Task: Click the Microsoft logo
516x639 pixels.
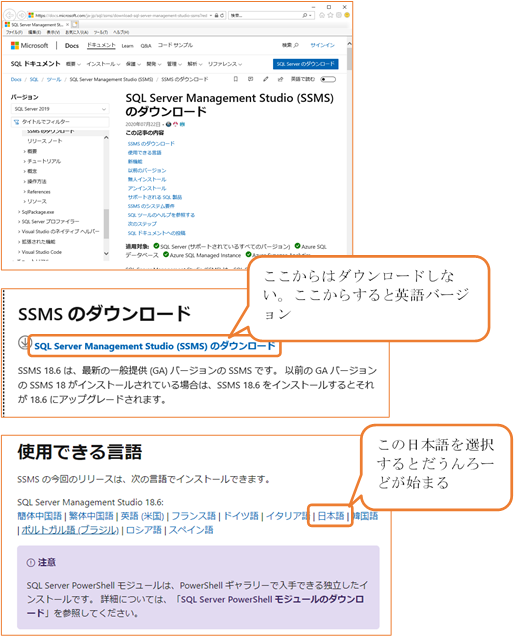Action: point(29,46)
